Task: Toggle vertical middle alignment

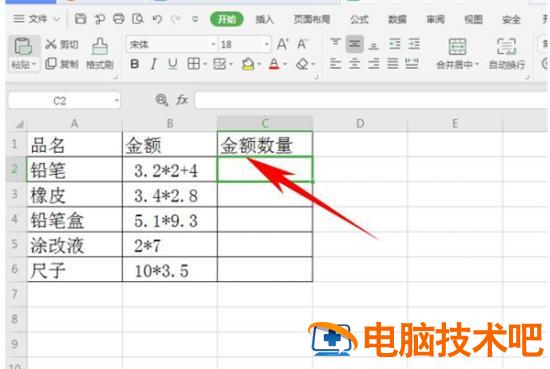Action: 355,44
